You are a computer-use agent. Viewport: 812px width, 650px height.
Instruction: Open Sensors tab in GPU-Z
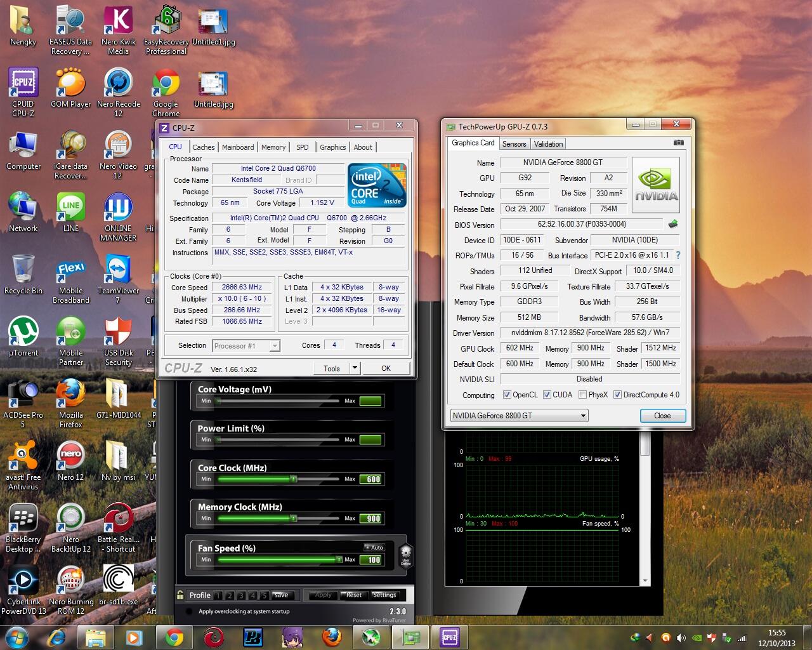tap(514, 144)
